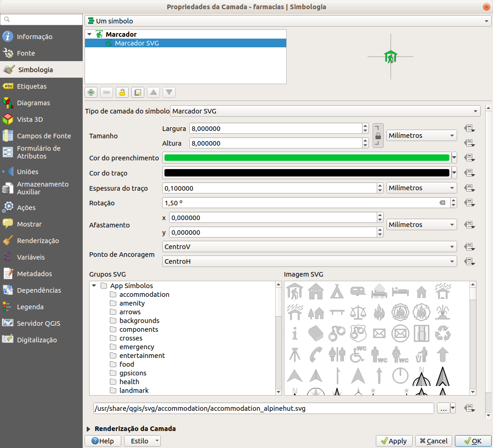
Task: Click the add symbol layer plus icon
Action: (x=91, y=92)
